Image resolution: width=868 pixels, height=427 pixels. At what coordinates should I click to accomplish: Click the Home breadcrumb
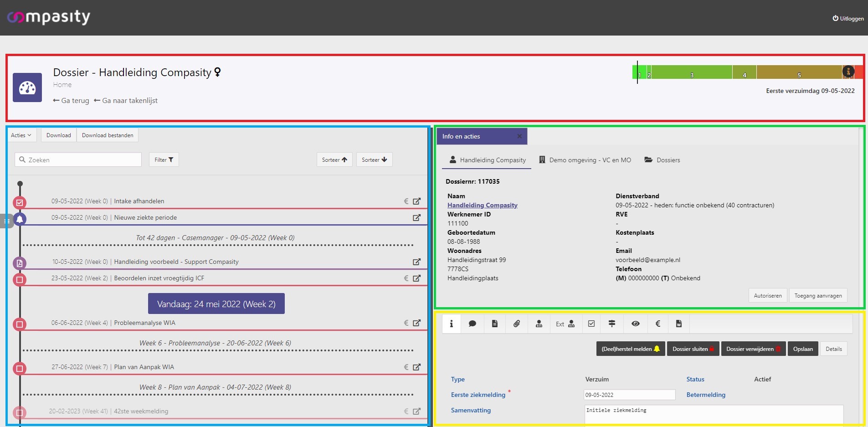[62, 85]
